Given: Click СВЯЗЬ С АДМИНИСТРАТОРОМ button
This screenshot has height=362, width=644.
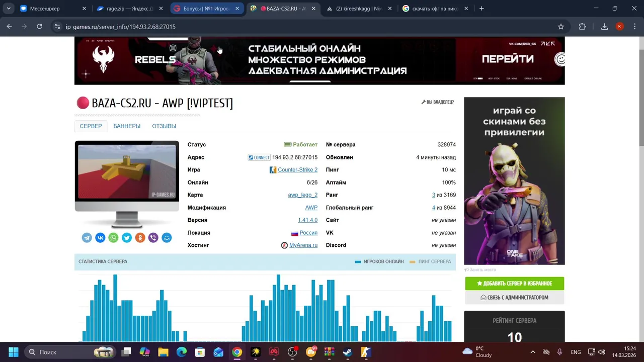Looking at the screenshot, I should 514,298.
